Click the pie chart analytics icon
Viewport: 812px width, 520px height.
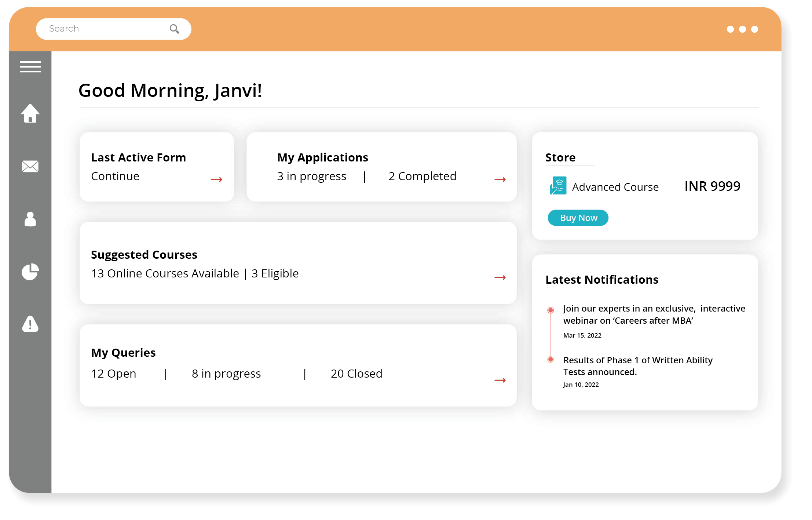coord(30,272)
